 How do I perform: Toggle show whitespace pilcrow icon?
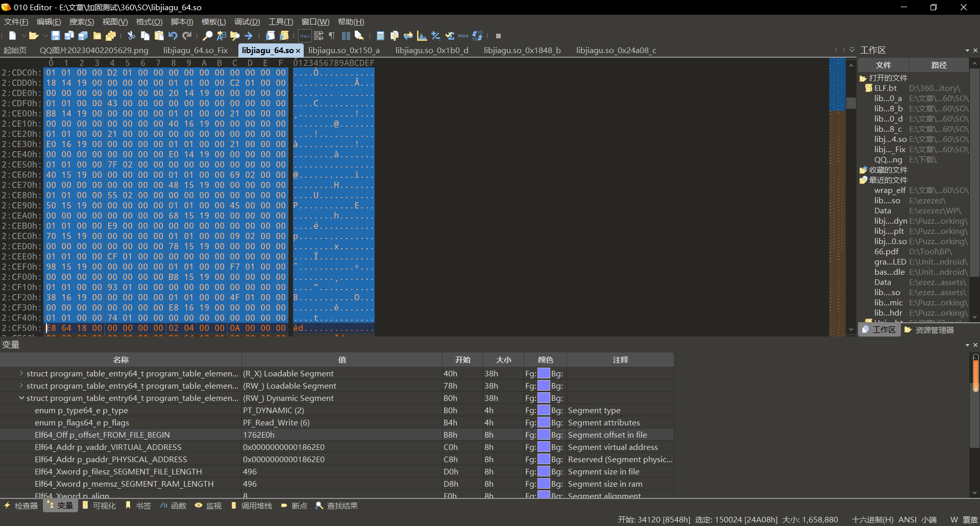point(332,36)
